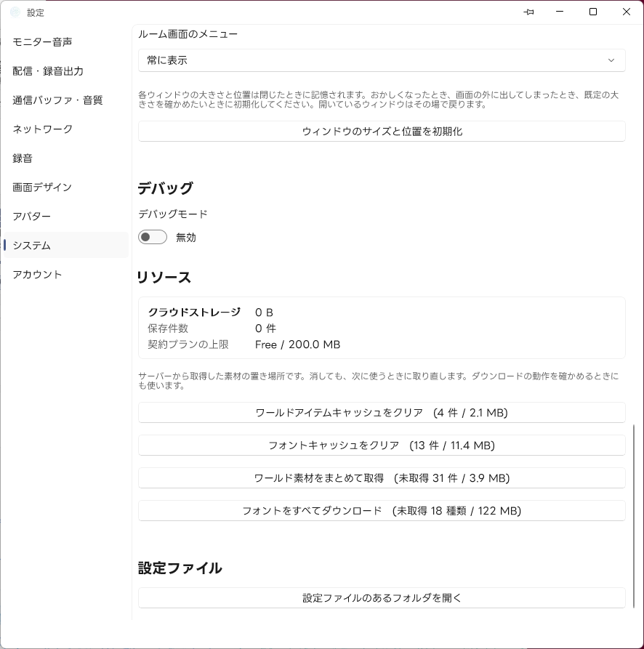644x649 pixels.
Task: Select システム in the sidebar
Action: pyautogui.click(x=66, y=245)
